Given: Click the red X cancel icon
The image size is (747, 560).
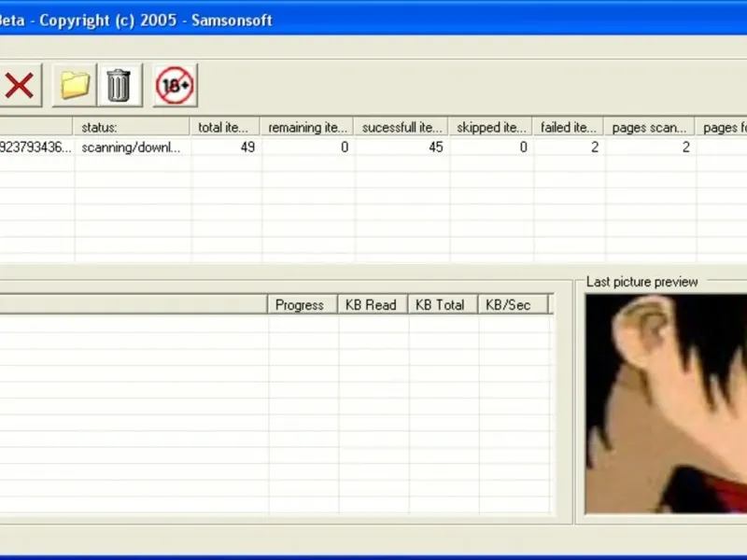Looking at the screenshot, I should coord(19,86).
